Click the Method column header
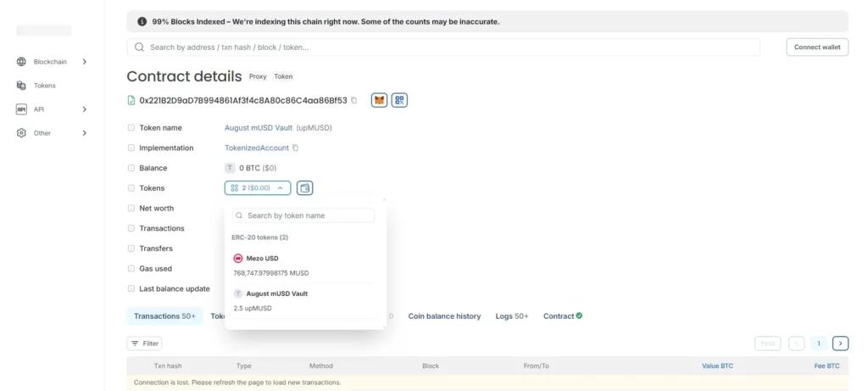This screenshot has height=391, width=868. coord(321,366)
